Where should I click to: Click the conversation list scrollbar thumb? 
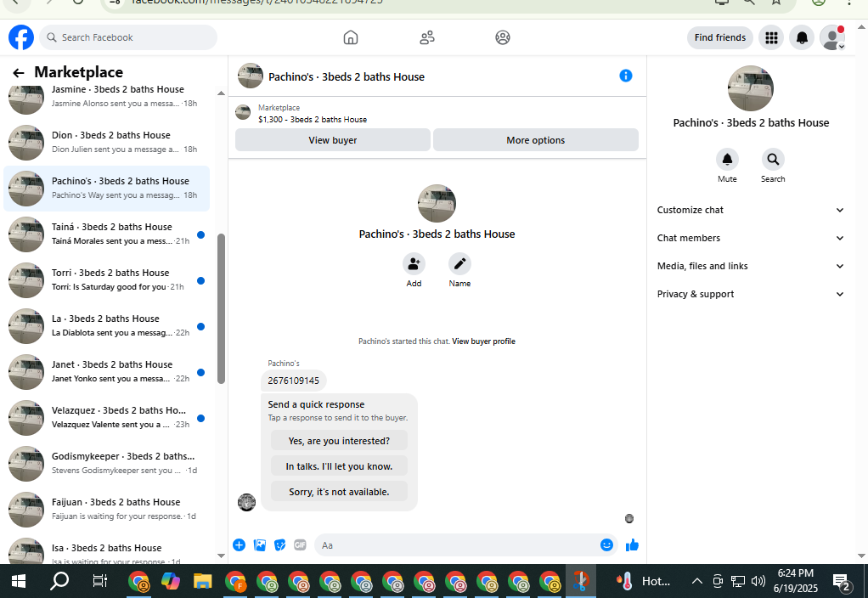(x=221, y=308)
